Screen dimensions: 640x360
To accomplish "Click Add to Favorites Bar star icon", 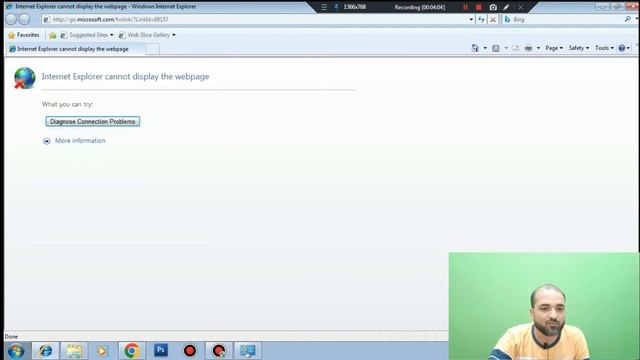I will click(x=53, y=36).
